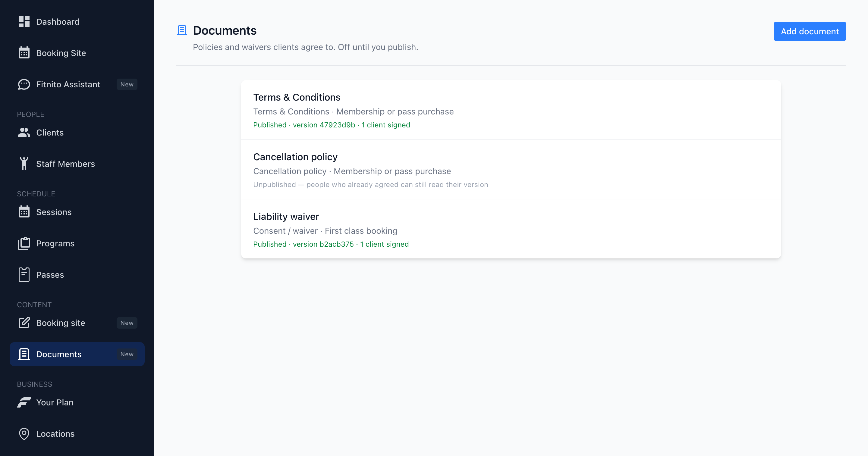Screen dimensions: 868x456
Task: Open Fitnito Assistant chat bubble icon
Action: click(24, 84)
